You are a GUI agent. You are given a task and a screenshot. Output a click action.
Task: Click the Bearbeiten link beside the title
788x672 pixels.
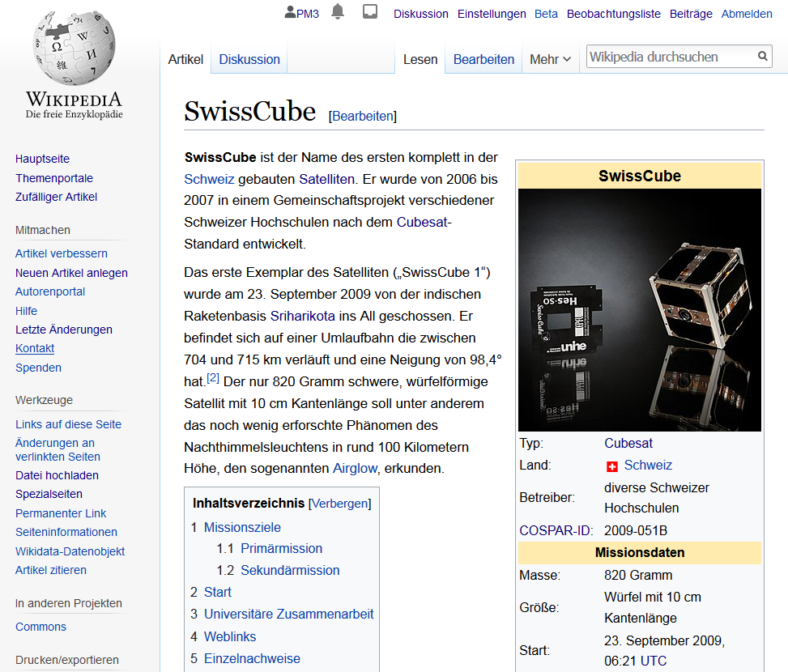pos(362,116)
